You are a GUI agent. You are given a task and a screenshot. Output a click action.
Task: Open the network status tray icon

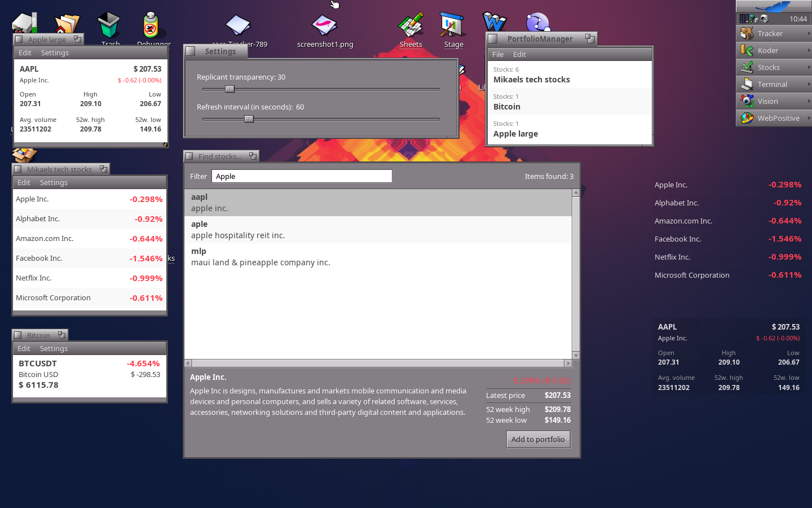(754, 19)
